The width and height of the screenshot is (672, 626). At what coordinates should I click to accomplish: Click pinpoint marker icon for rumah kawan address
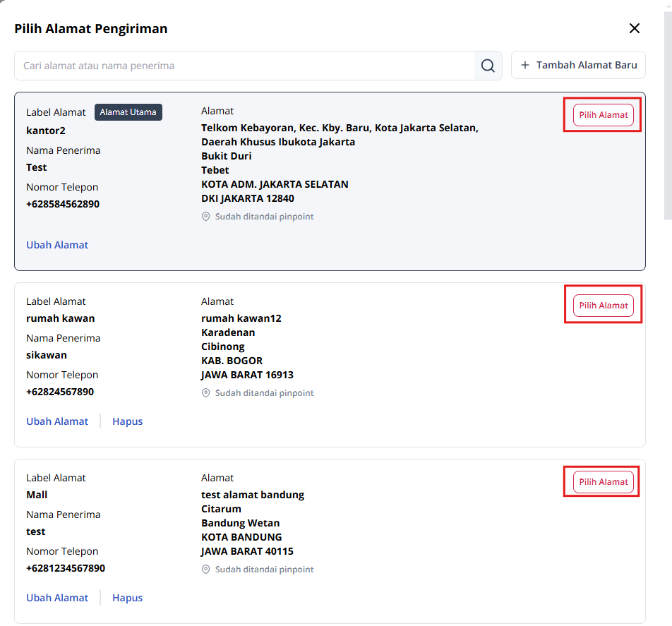(206, 393)
